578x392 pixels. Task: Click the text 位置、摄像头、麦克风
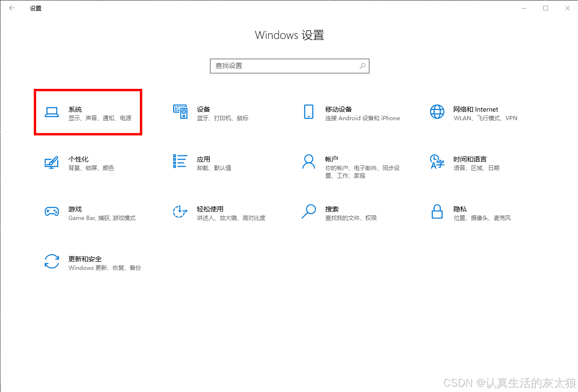click(482, 218)
